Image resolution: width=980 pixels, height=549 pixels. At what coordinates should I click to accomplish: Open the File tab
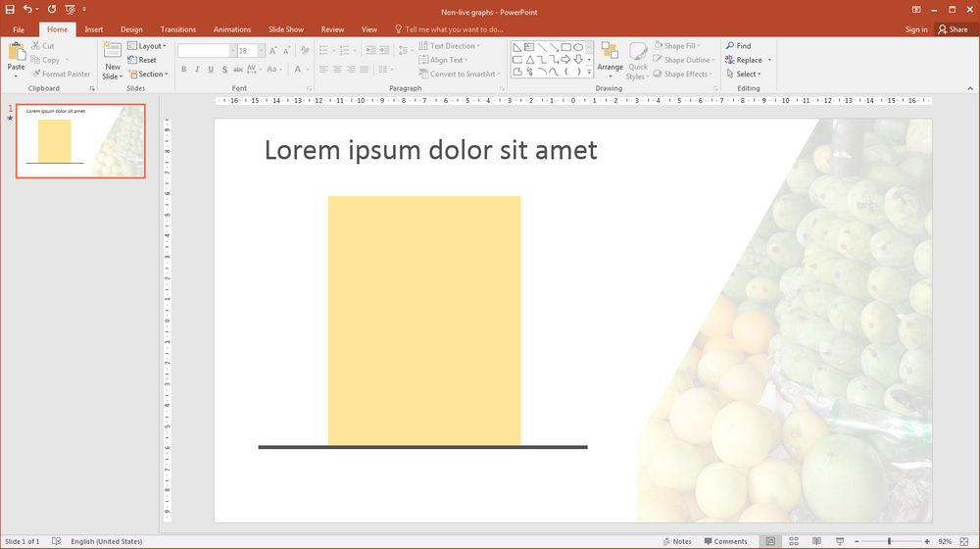(x=19, y=29)
